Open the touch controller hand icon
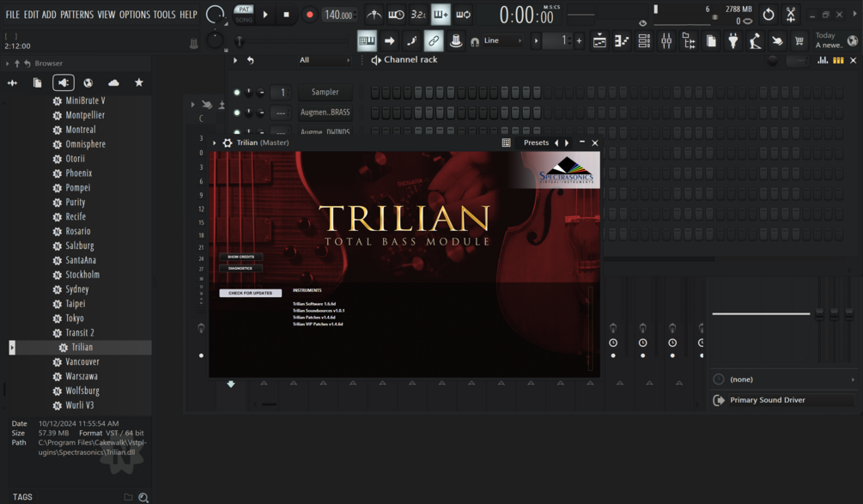863x504 pixels. coord(777,40)
